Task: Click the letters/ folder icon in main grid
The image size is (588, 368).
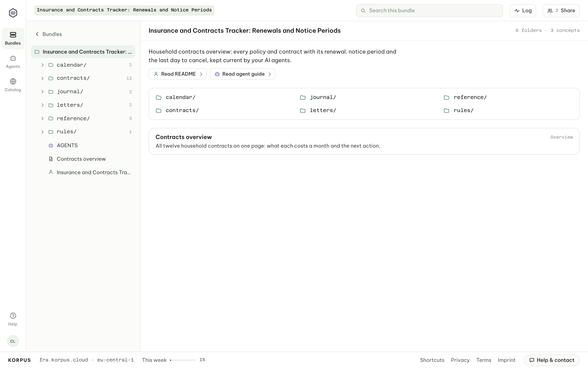Action: (x=303, y=110)
